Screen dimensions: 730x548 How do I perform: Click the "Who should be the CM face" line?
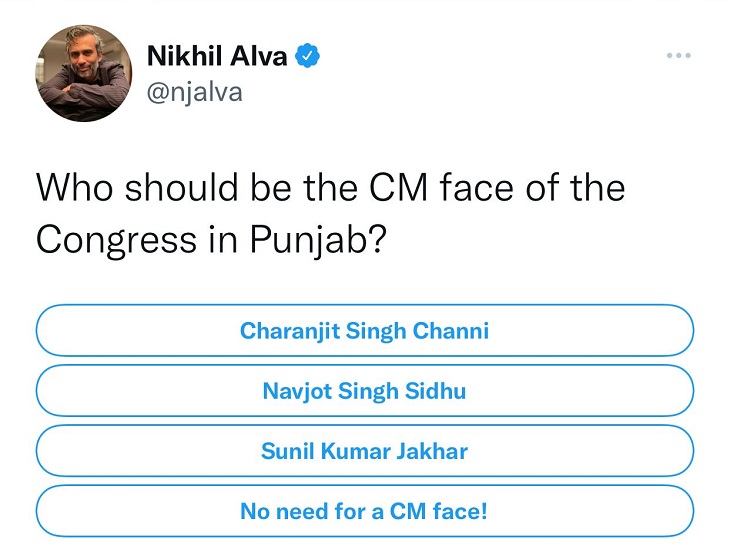[x=330, y=188]
